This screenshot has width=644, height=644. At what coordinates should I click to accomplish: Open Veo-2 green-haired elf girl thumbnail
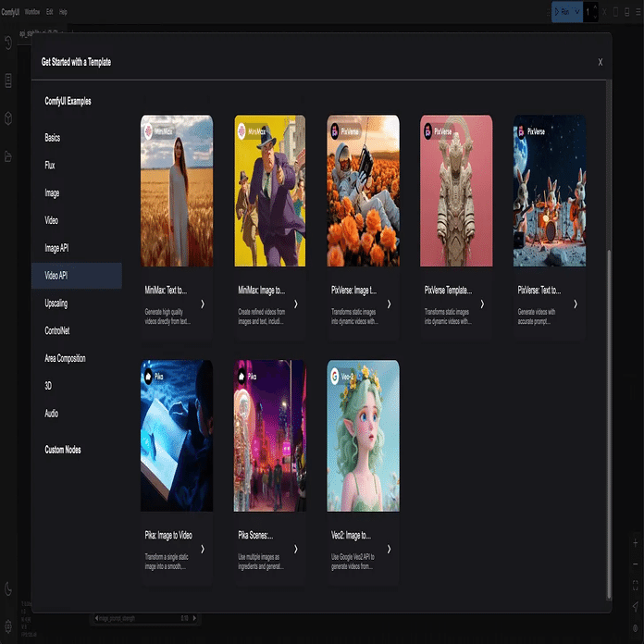(x=363, y=436)
